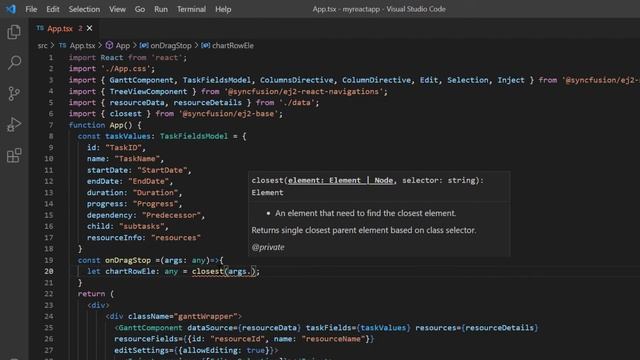Open the Run menu
This screenshot has height=360, width=640.
coord(161,9)
